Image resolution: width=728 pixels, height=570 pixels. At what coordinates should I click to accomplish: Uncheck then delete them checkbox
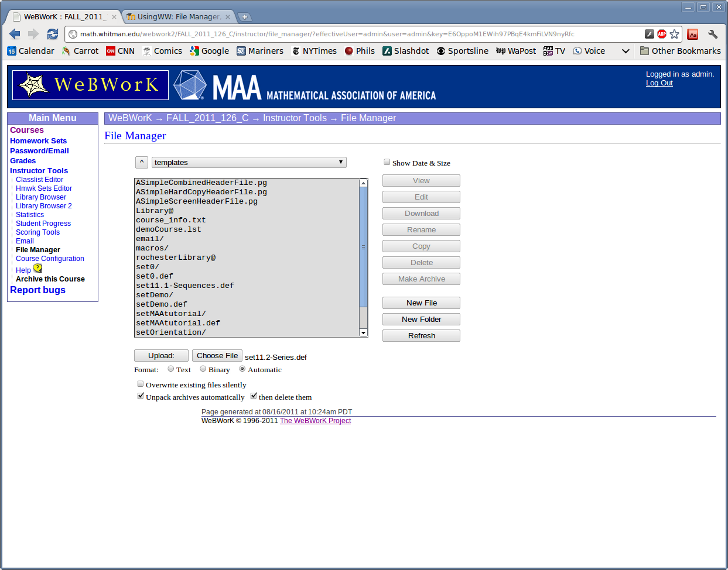[x=254, y=396]
